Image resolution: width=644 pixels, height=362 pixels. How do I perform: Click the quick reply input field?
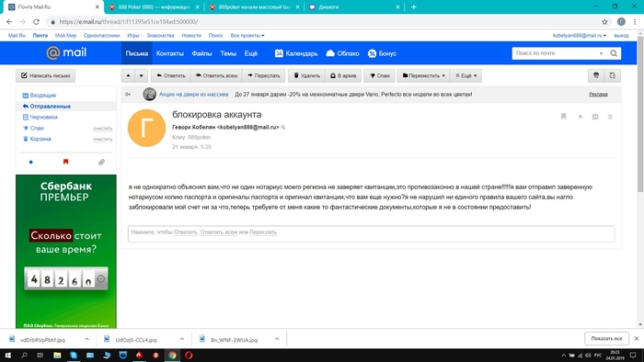372,233
